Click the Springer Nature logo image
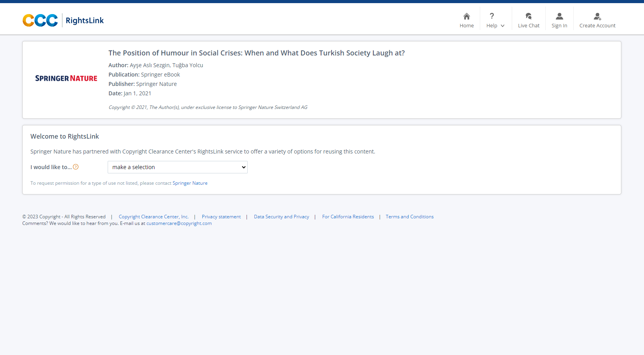 click(66, 78)
